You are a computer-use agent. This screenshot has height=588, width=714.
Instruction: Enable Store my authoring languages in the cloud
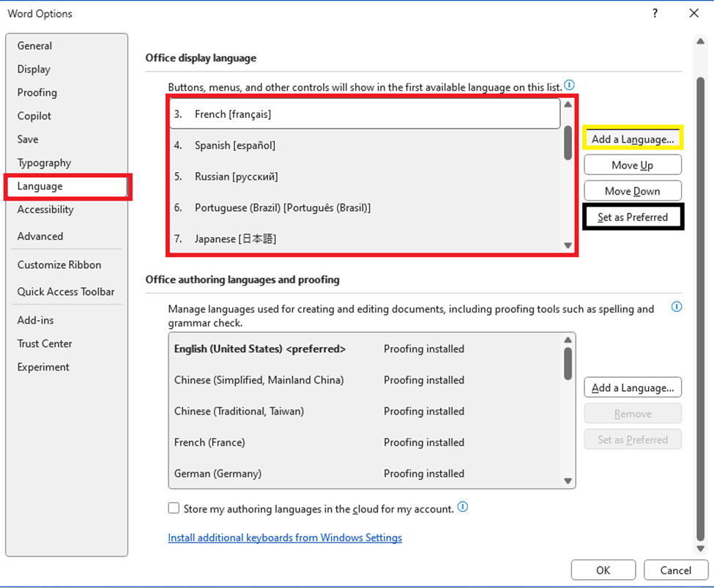click(x=174, y=508)
